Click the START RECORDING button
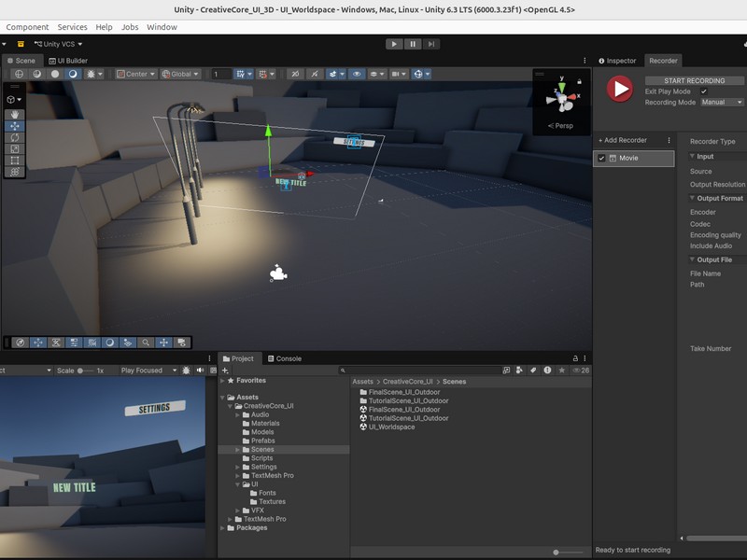The height and width of the screenshot is (560, 747). coord(694,80)
